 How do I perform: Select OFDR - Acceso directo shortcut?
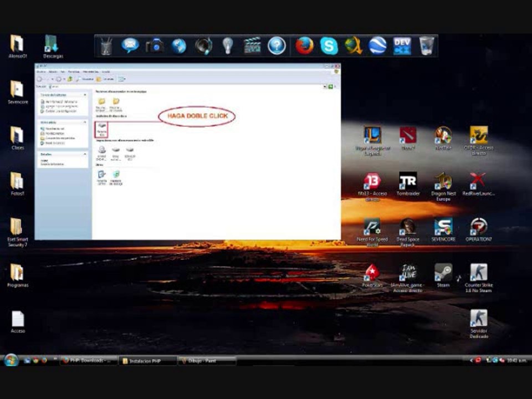pos(478,141)
